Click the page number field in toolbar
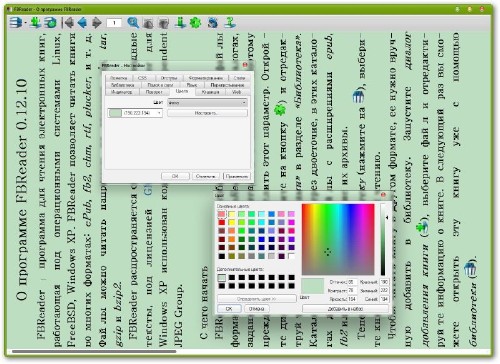This screenshot has height=364, width=500. pos(114,23)
